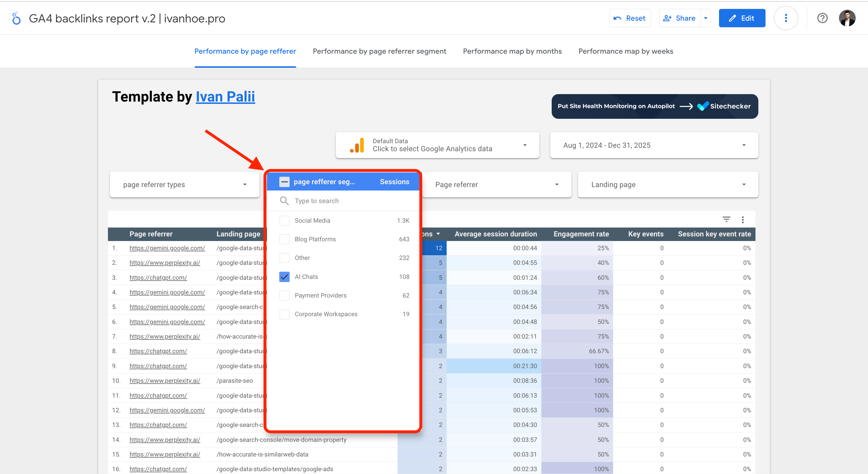Click the blue Edit button

tap(742, 18)
